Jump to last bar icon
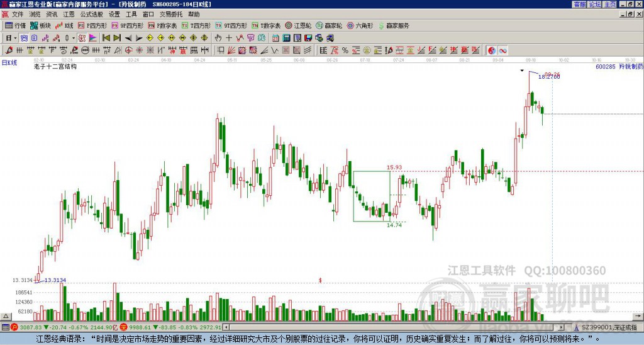Screen dimensions: 644x345 (x=117, y=38)
